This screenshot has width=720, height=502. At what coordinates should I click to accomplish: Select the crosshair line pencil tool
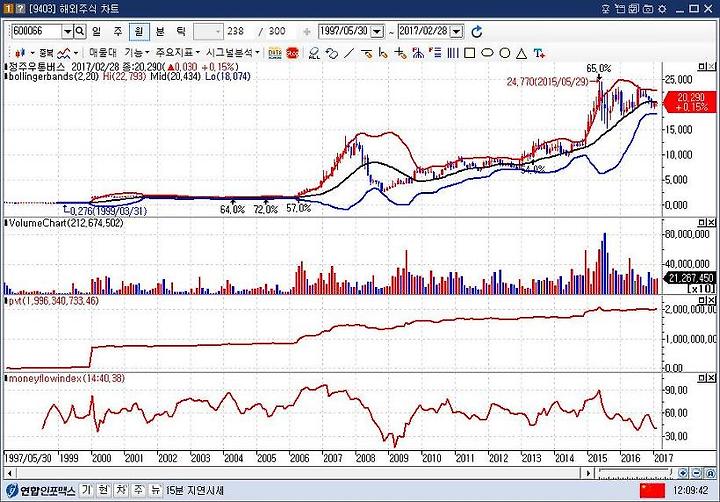400,53
